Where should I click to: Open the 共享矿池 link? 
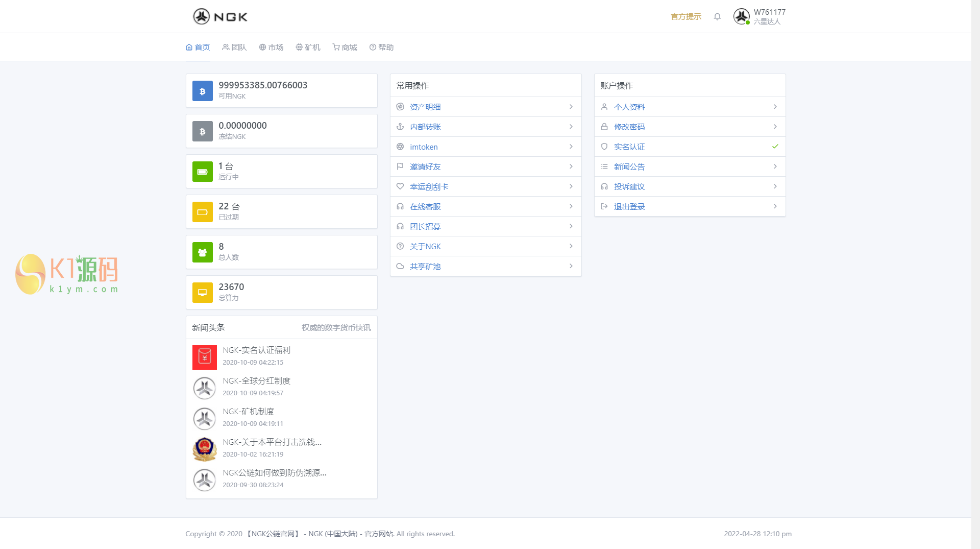[x=425, y=266]
